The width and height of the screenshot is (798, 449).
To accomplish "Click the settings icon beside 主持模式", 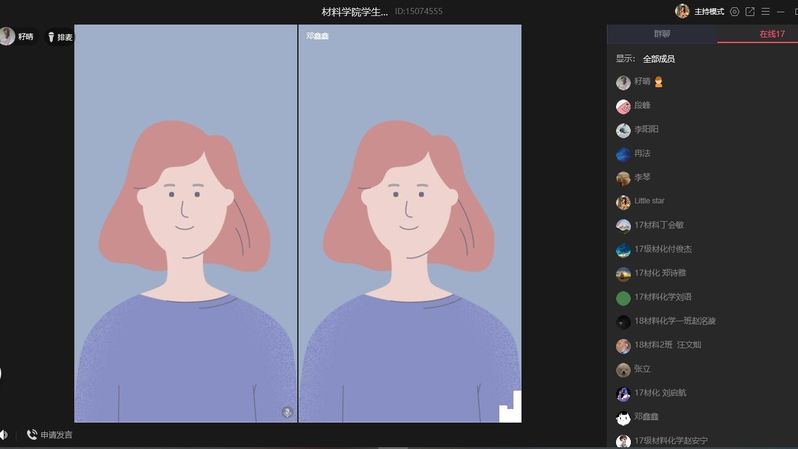I will 735,11.
